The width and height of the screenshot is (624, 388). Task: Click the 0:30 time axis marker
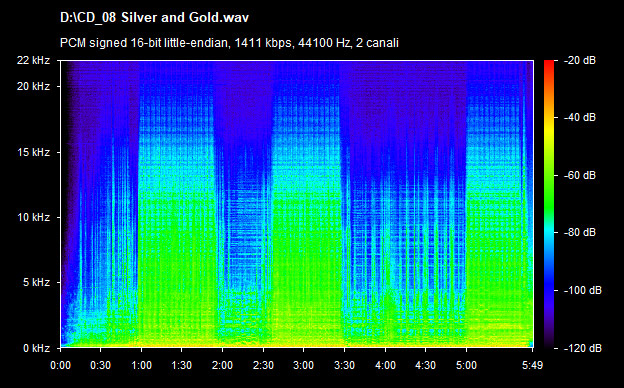pyautogui.click(x=101, y=365)
